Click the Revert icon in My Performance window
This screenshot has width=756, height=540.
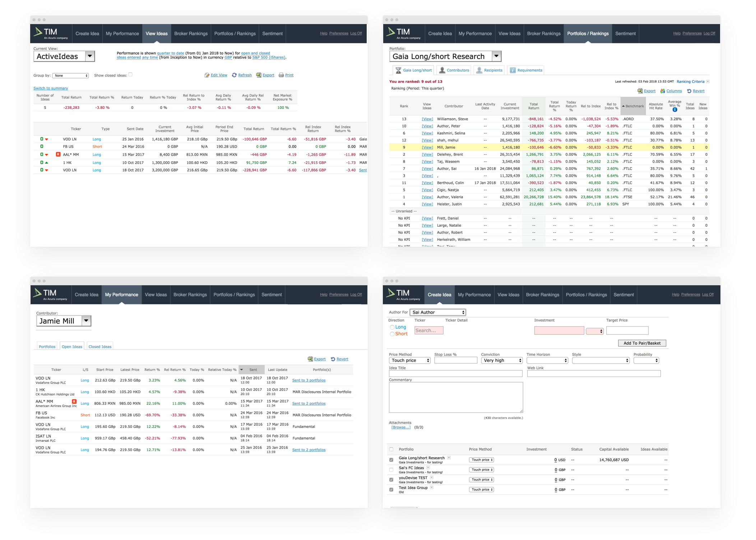[333, 359]
